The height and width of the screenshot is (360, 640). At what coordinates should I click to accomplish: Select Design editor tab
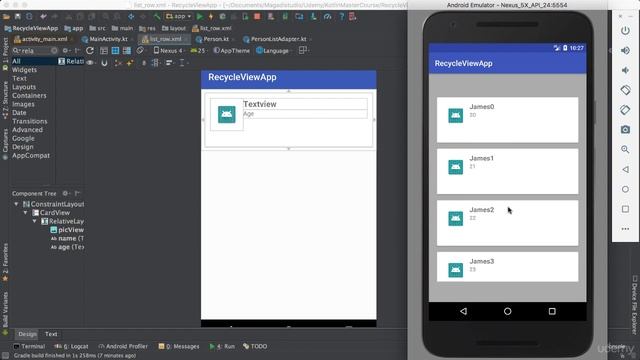(x=27, y=334)
